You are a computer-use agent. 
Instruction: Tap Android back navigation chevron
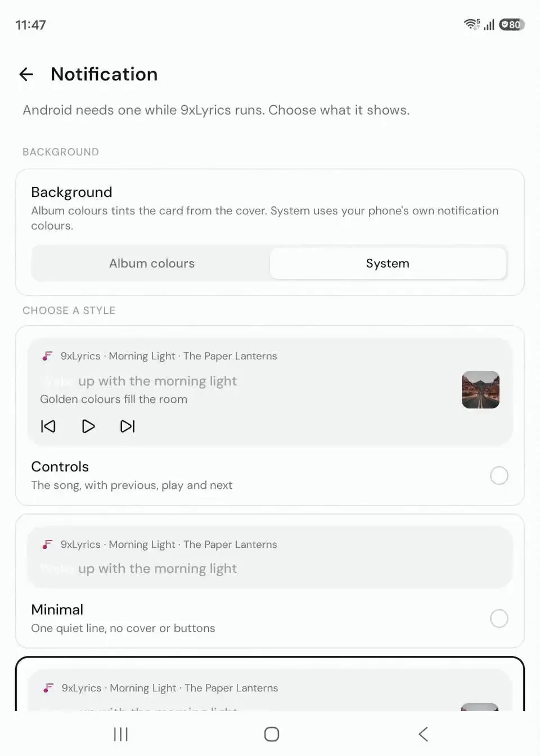424,734
